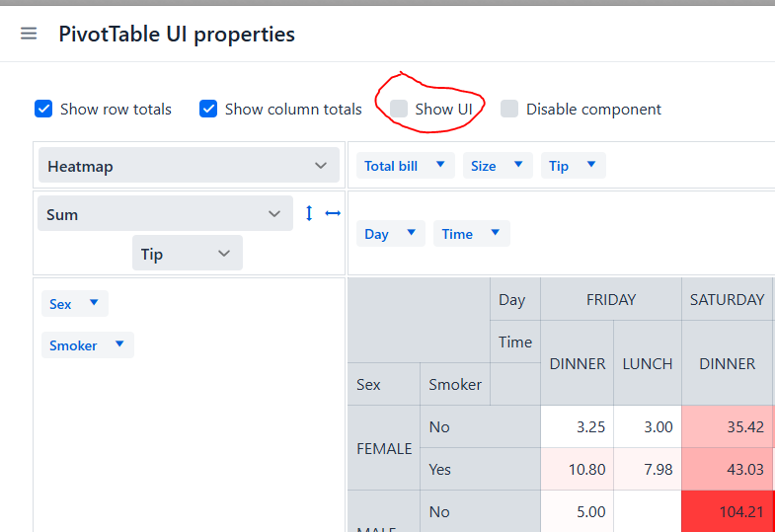Tick the Disable component checkbox
The height and width of the screenshot is (532, 775).
509,109
